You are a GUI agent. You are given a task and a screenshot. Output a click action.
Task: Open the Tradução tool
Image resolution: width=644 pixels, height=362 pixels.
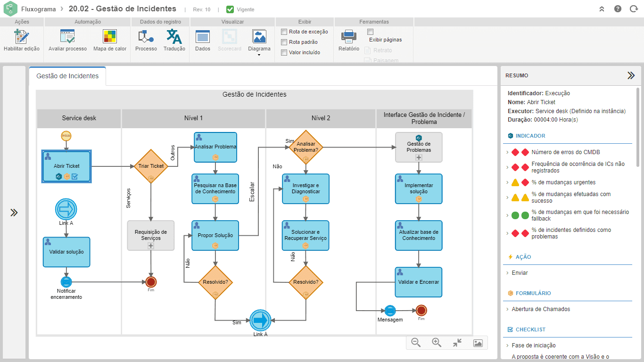tap(174, 37)
